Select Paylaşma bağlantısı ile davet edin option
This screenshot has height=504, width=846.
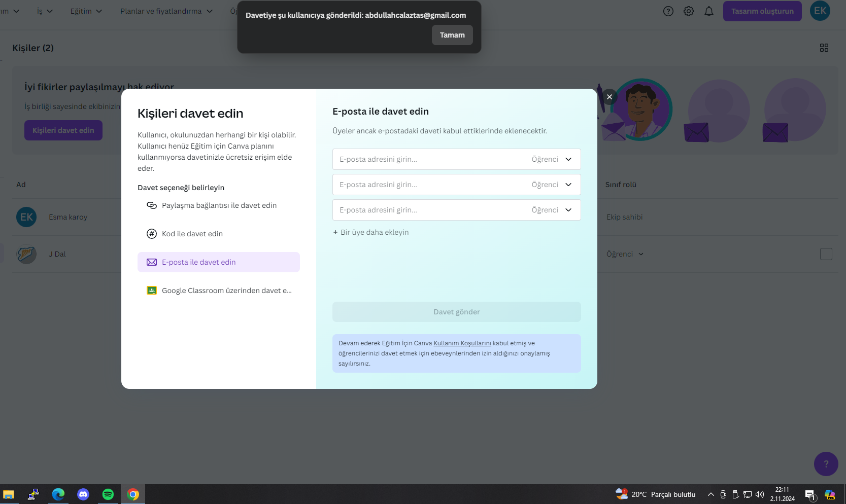pyautogui.click(x=219, y=205)
